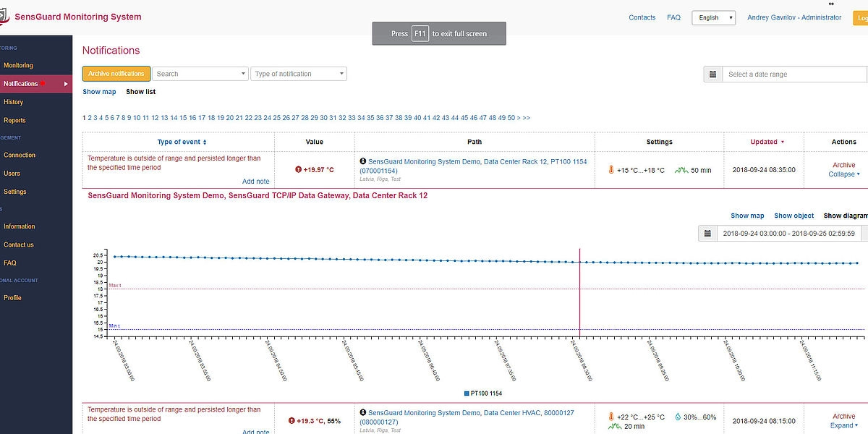Select Show list view mode
This screenshot has height=434, width=868.
pos(140,92)
